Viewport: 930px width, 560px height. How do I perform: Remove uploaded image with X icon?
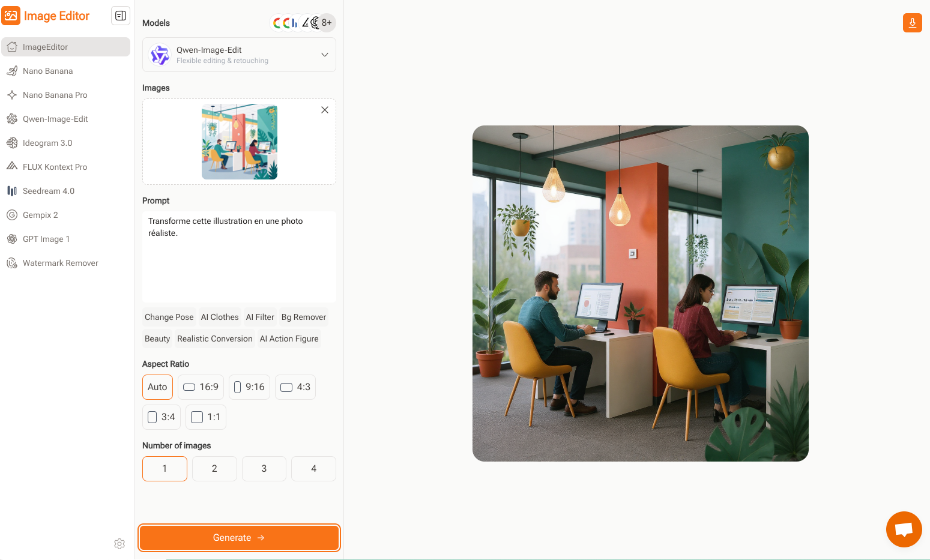click(x=325, y=110)
